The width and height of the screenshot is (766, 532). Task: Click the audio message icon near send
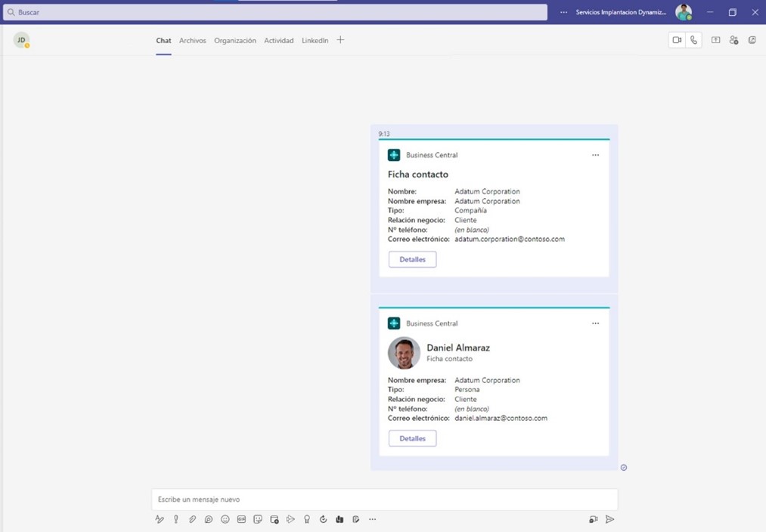point(594,519)
